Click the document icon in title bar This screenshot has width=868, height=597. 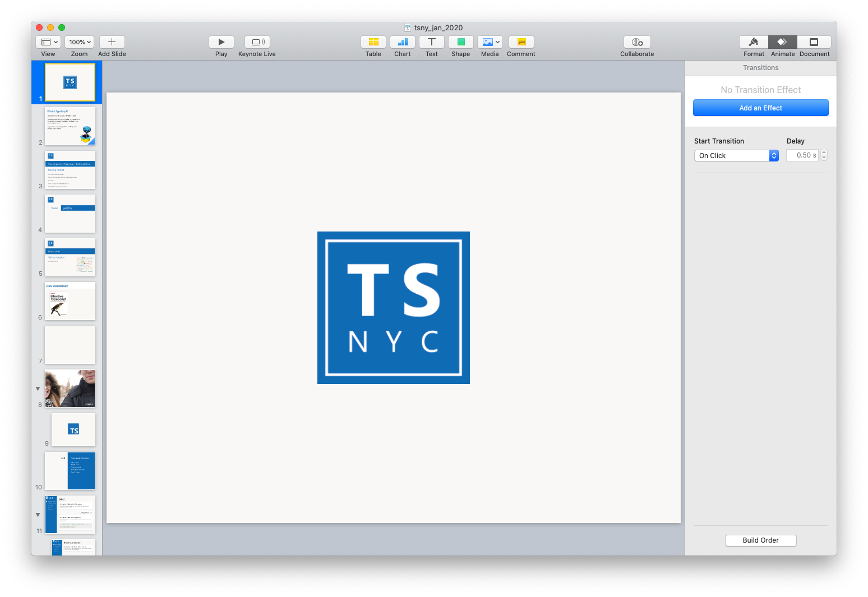click(408, 27)
